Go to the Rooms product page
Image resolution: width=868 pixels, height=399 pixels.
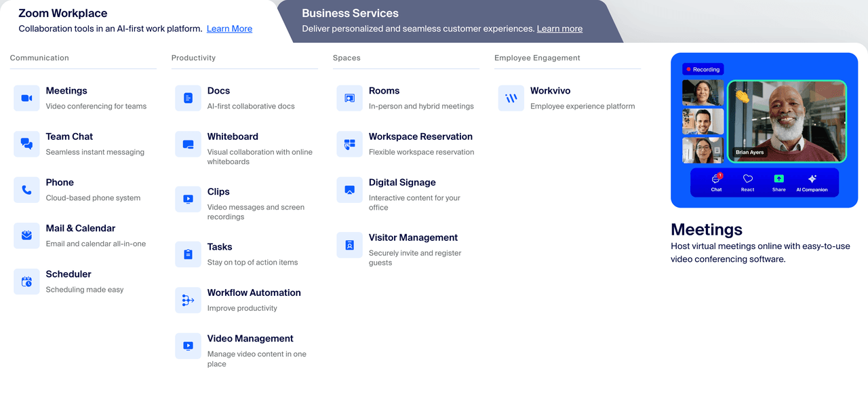pyautogui.click(x=384, y=91)
